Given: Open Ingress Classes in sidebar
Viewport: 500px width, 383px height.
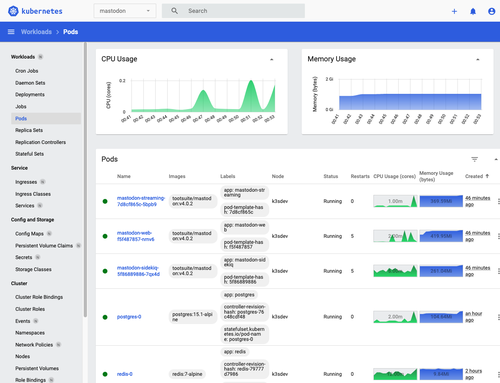Looking at the screenshot, I should (33, 194).
